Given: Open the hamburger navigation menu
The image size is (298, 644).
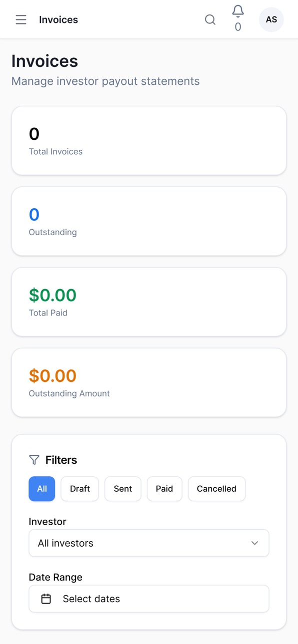Looking at the screenshot, I should pos(21,19).
